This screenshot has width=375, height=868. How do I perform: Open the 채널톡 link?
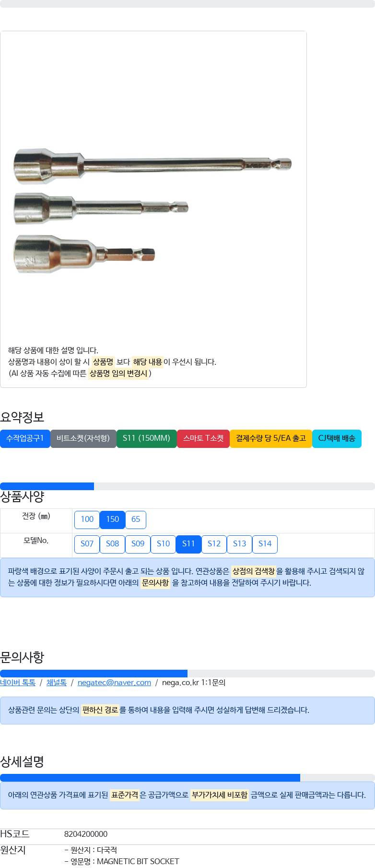coord(57,683)
